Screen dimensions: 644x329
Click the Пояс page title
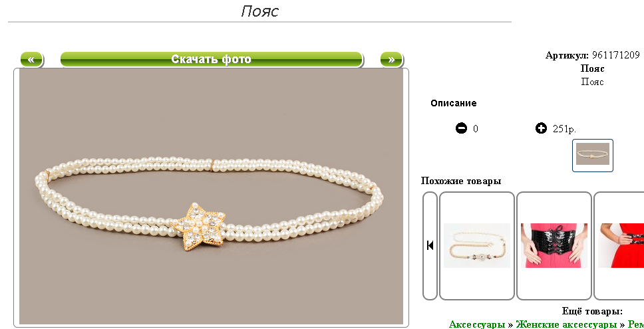(259, 11)
